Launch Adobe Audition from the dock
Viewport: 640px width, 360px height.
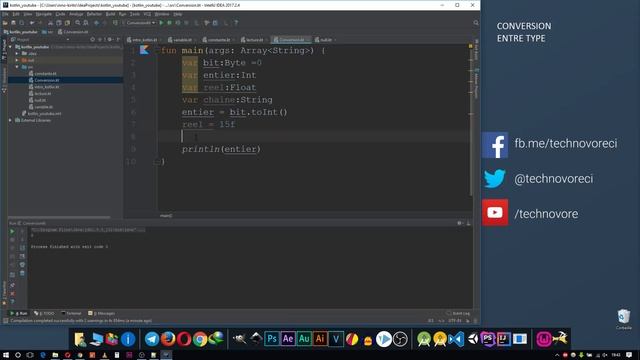[304, 339]
